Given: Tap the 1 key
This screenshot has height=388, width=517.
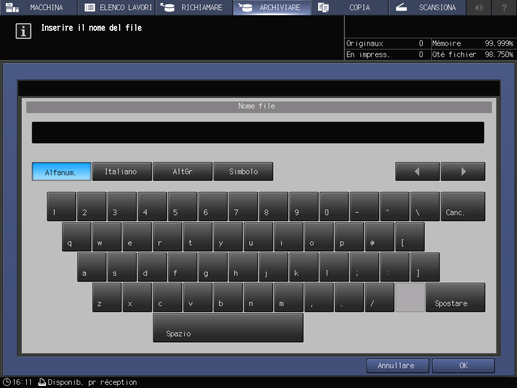Looking at the screenshot, I should [61, 206].
